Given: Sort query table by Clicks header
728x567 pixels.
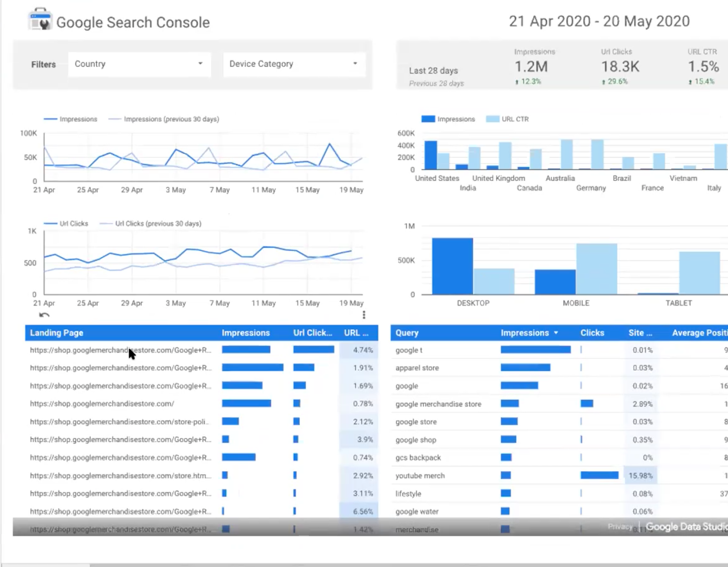Looking at the screenshot, I should click(x=592, y=333).
